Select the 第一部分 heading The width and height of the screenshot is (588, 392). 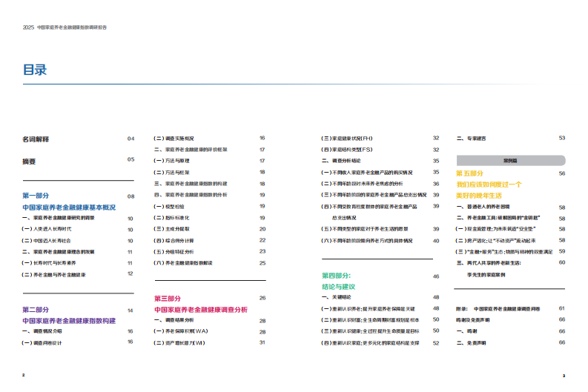tap(36, 196)
